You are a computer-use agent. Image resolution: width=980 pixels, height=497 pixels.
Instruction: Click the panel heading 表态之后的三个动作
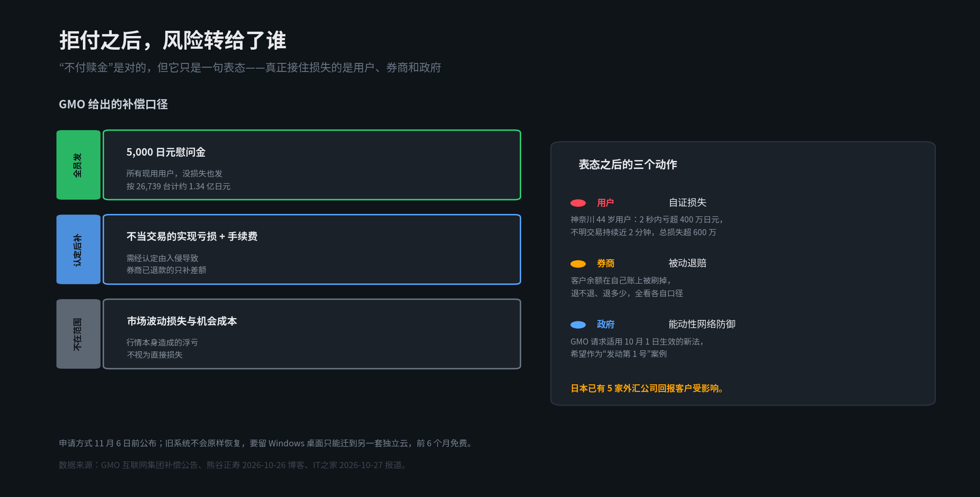click(628, 165)
